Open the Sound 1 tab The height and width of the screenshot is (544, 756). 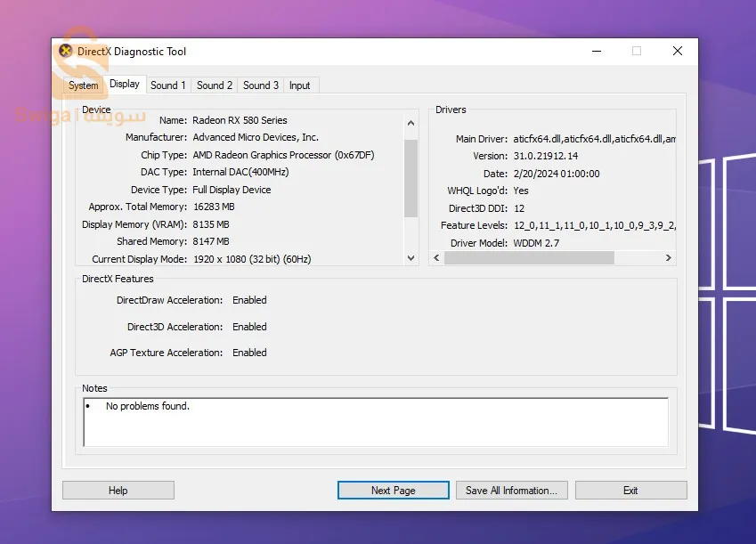tap(168, 85)
